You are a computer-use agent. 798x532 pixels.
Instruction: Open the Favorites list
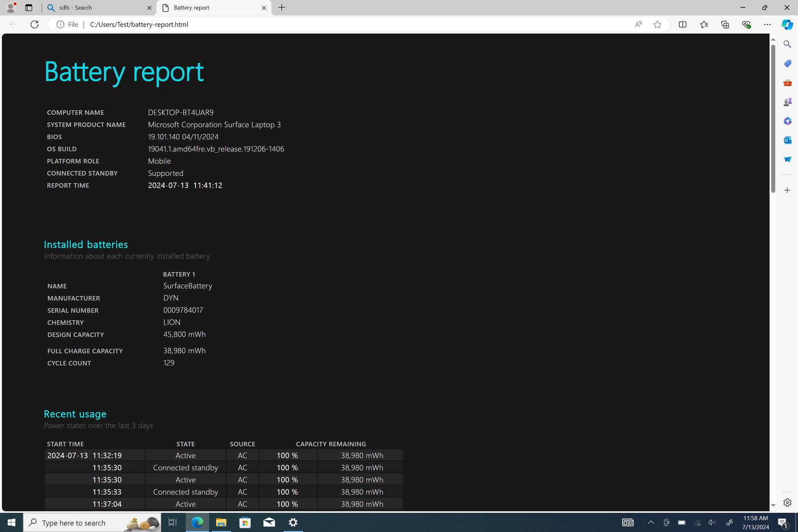click(703, 25)
